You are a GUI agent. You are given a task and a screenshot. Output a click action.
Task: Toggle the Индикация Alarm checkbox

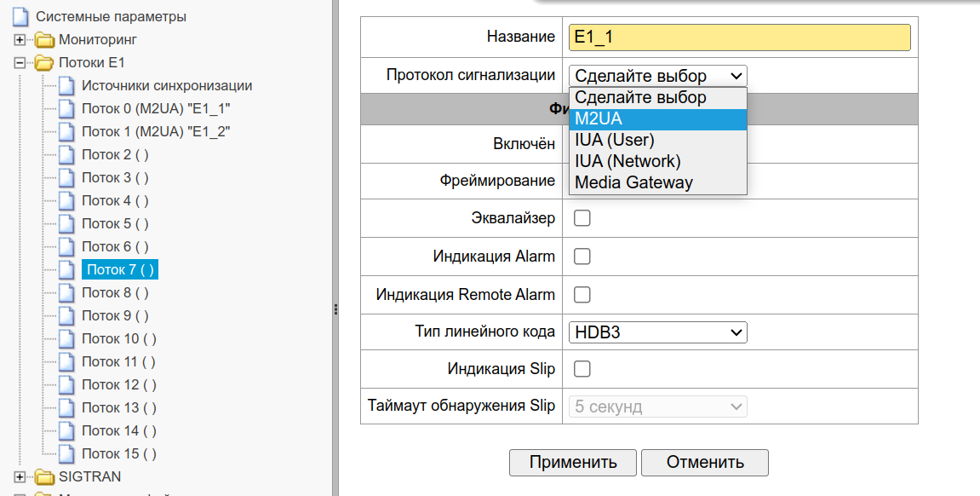(582, 257)
